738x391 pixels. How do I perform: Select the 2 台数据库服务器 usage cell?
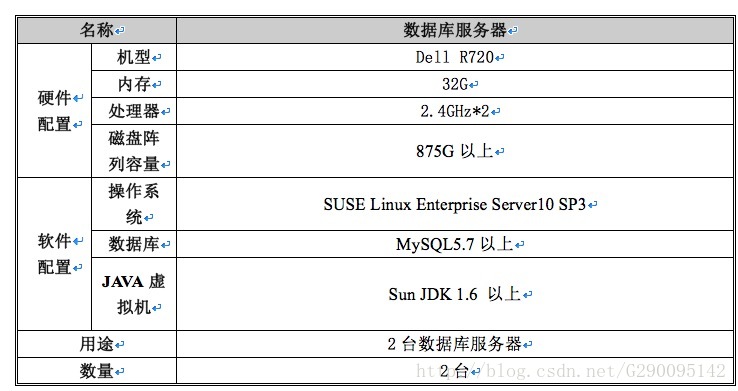[x=455, y=344]
